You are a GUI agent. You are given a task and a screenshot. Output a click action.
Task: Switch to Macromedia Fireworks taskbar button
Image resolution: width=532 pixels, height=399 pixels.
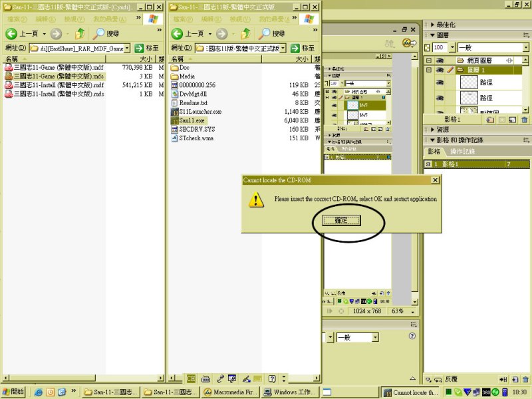(x=230, y=392)
